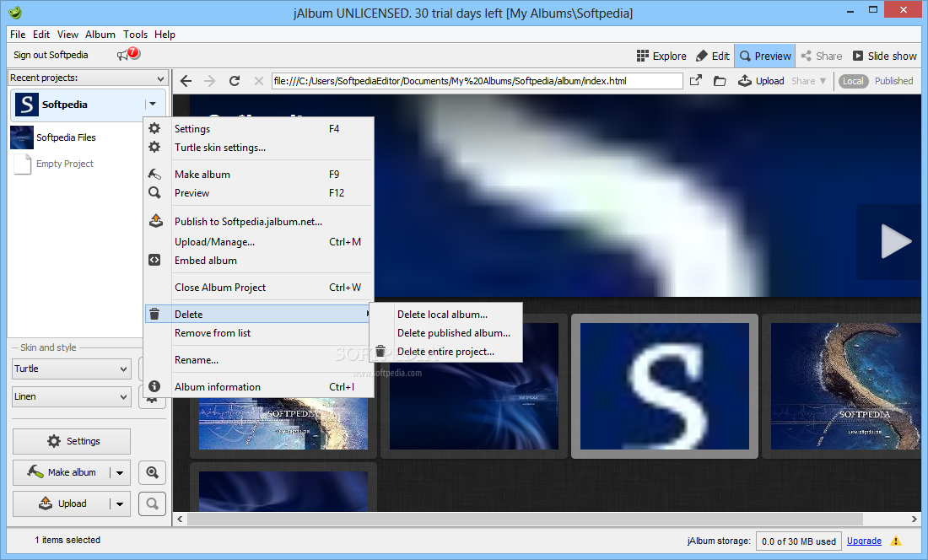This screenshot has height=560, width=928.
Task: Choose Make album in the context menu
Action: coord(259,175)
